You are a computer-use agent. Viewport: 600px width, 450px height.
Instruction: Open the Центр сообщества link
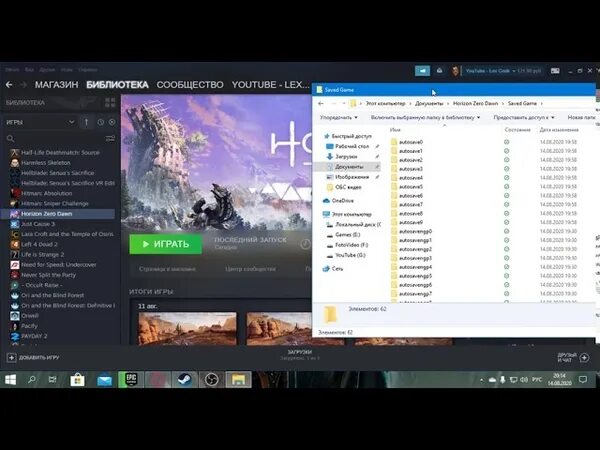(x=250, y=269)
